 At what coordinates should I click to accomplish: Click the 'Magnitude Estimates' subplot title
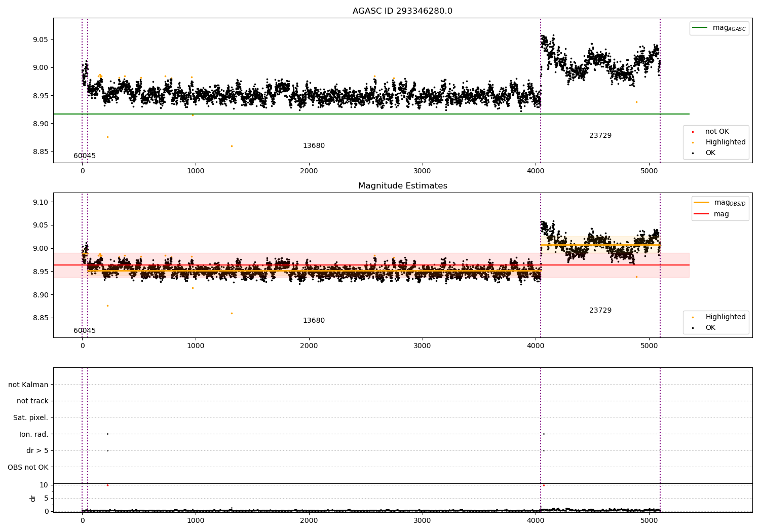(x=402, y=186)
